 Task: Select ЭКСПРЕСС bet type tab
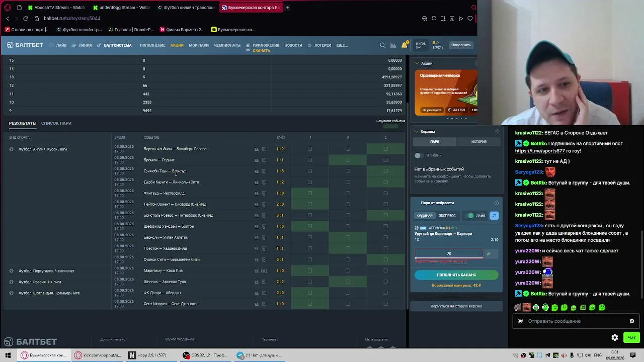point(447,216)
